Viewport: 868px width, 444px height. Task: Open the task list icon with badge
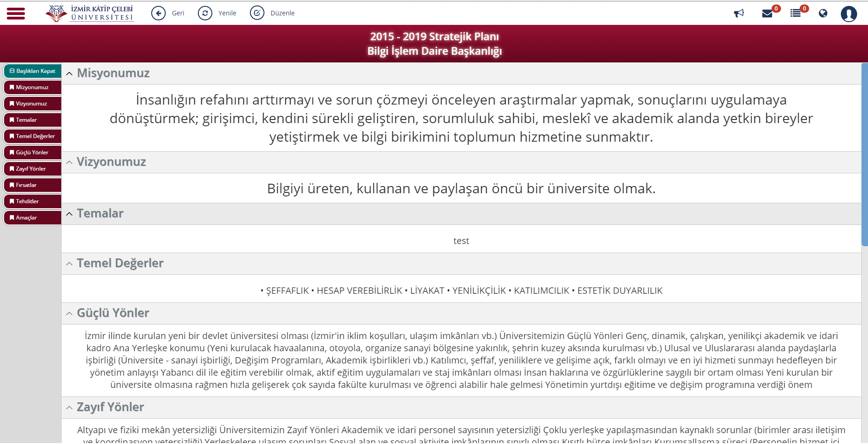click(x=796, y=14)
